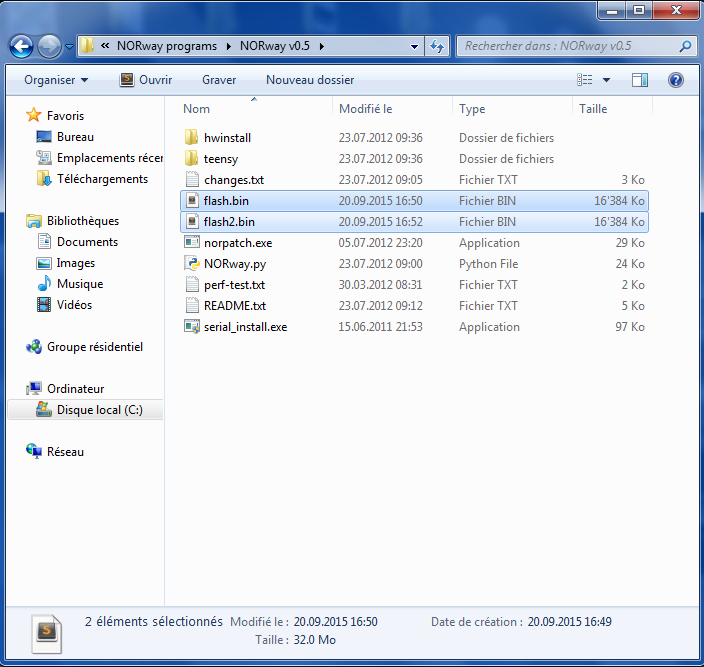Toggle the preview pane

tap(640, 80)
